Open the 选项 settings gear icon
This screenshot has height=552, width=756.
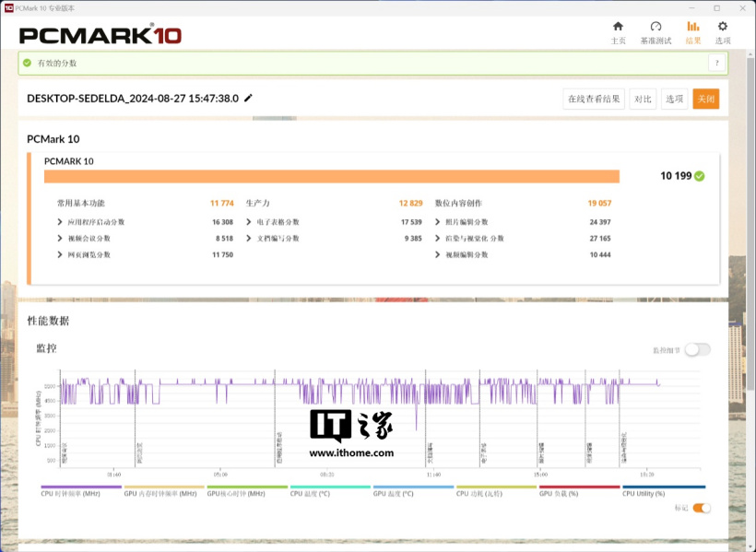[x=723, y=32]
